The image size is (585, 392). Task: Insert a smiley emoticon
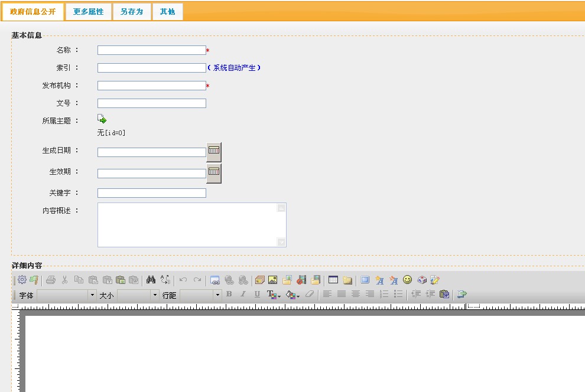click(408, 280)
